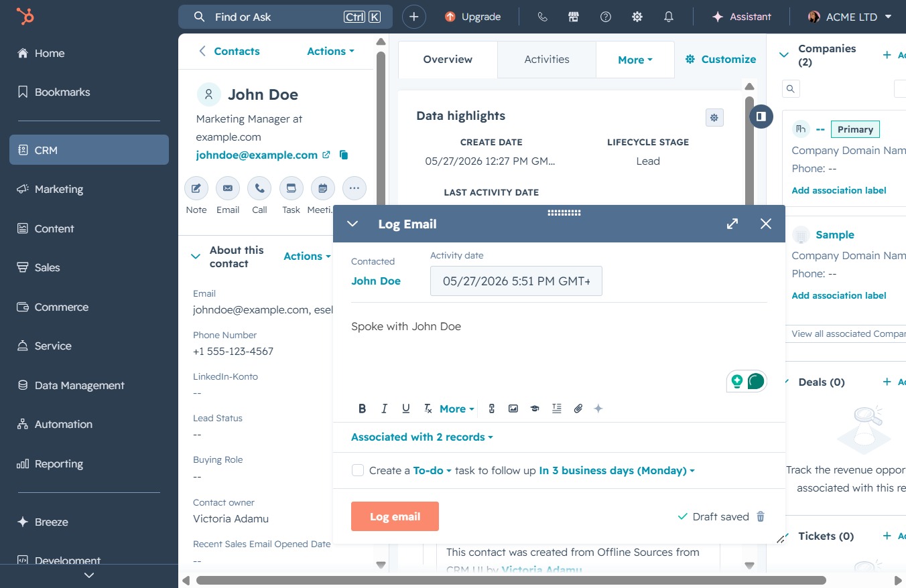Open the contact Actions dropdown next to Contacts
This screenshot has height=588, width=906.
pyautogui.click(x=330, y=51)
